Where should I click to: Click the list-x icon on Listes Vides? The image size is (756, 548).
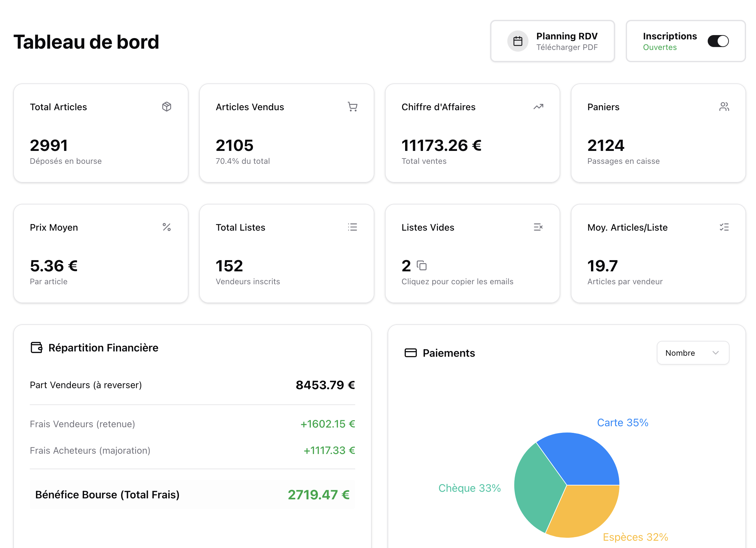(538, 227)
